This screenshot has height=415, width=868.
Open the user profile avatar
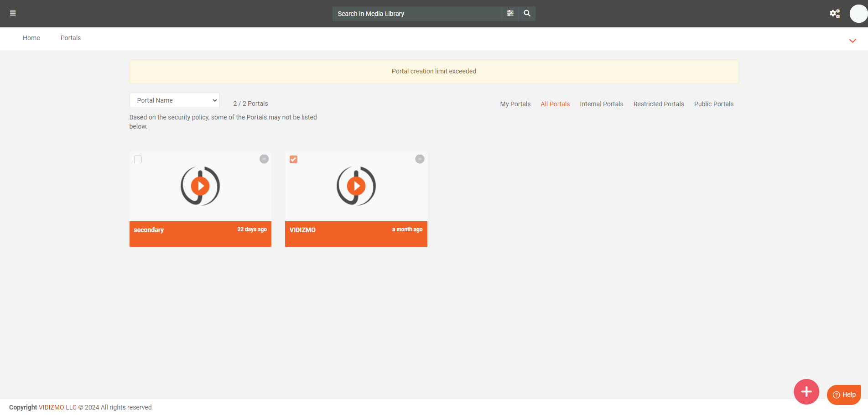(858, 14)
